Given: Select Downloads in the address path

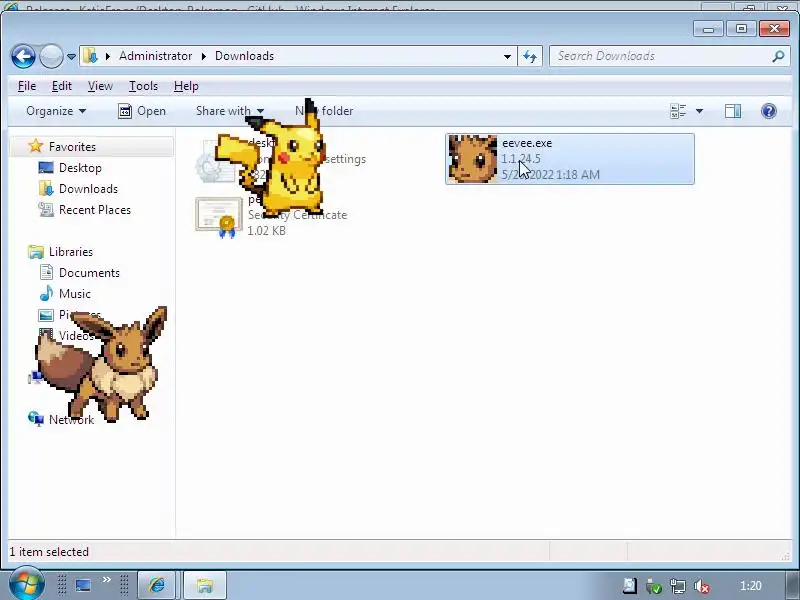Looking at the screenshot, I should tap(244, 56).
